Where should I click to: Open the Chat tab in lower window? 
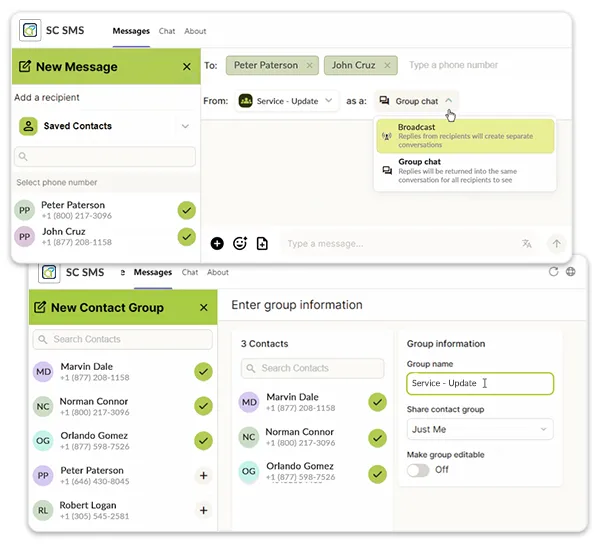coord(190,272)
